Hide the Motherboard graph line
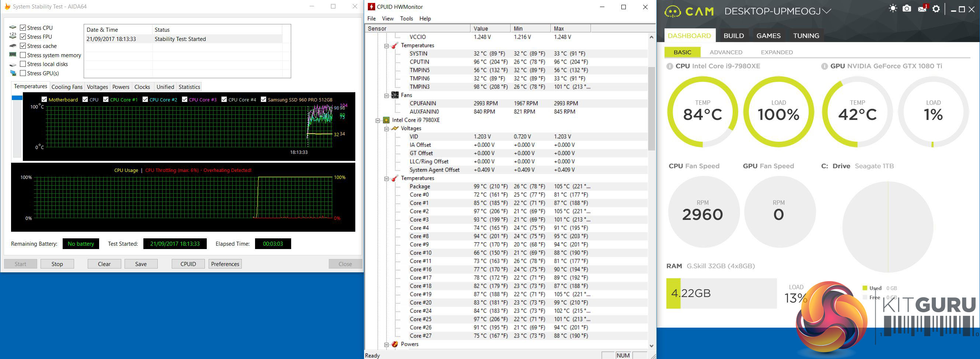The height and width of the screenshot is (359, 980). 44,100
